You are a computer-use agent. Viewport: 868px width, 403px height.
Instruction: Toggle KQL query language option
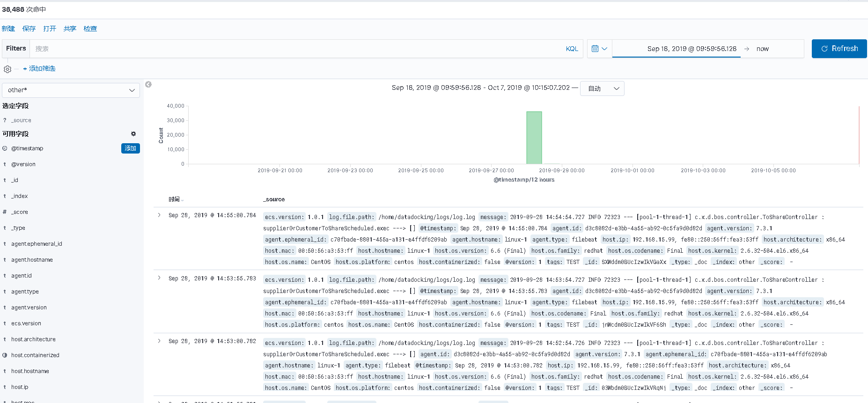point(572,49)
